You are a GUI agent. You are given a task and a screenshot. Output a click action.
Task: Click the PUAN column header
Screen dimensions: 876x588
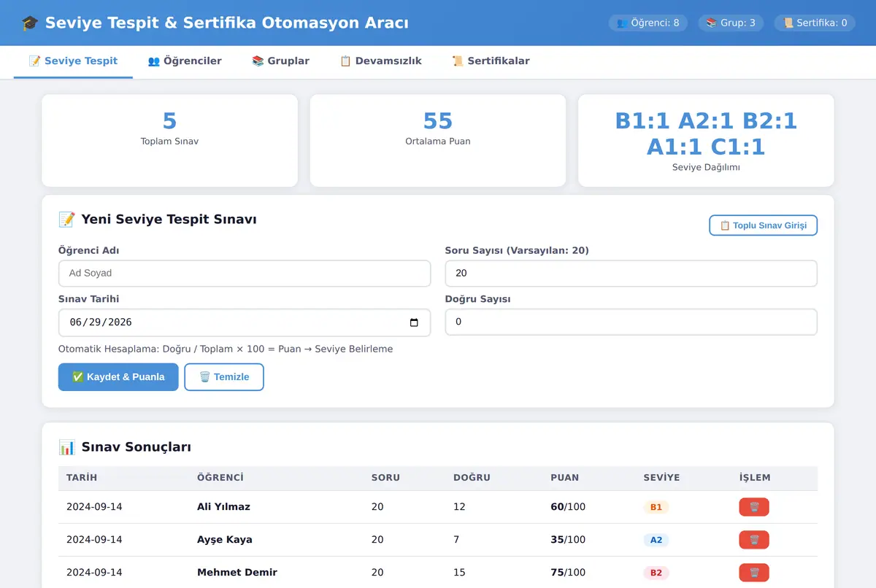click(565, 478)
